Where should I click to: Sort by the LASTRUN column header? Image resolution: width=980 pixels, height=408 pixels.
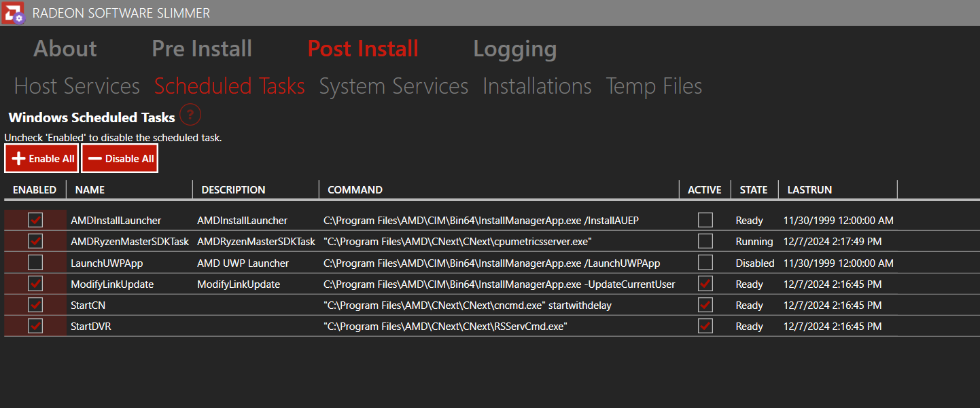pos(809,190)
